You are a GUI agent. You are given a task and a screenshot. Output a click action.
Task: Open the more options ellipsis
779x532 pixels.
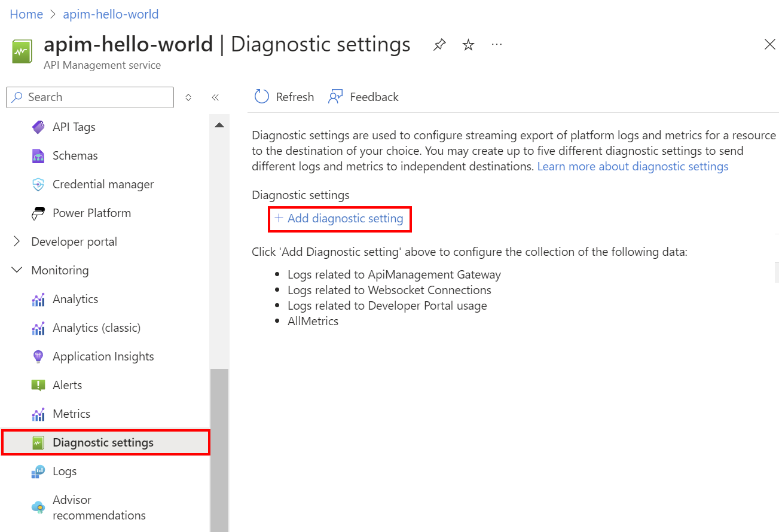(x=497, y=45)
